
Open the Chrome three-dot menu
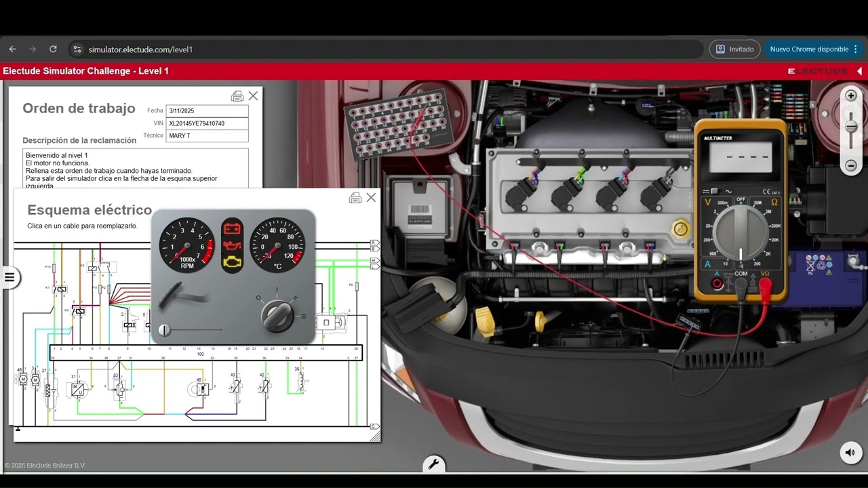tap(855, 49)
